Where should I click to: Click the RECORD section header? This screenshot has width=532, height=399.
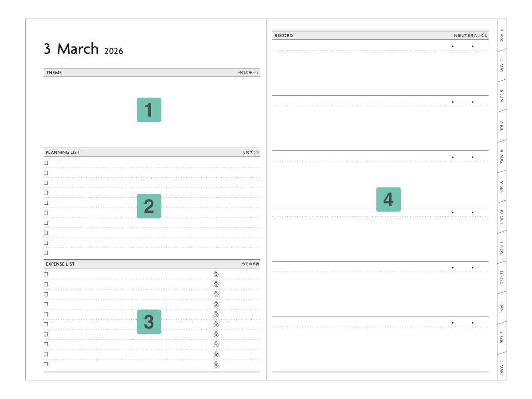click(x=380, y=35)
